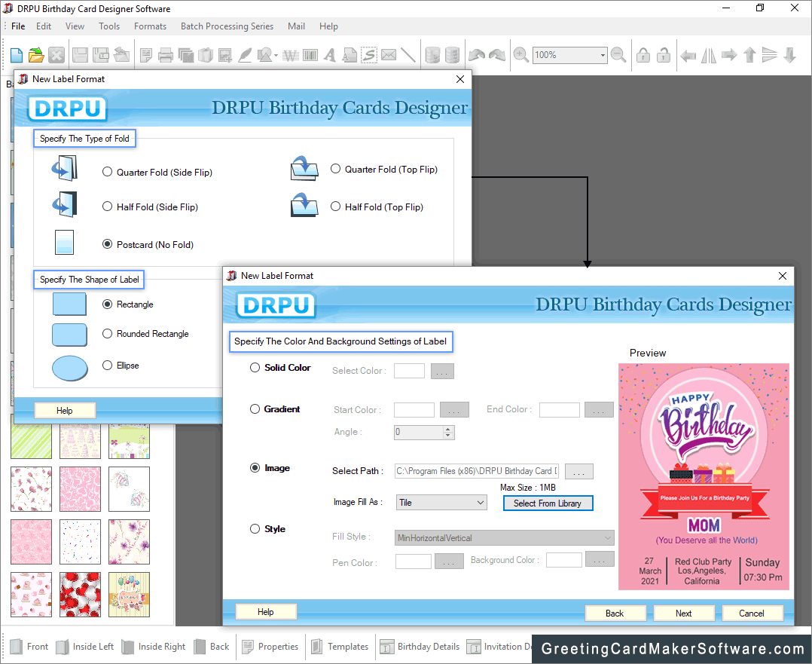Click the up arrow toolbar icon
Viewport: 812px width, 664px height.
(x=749, y=55)
